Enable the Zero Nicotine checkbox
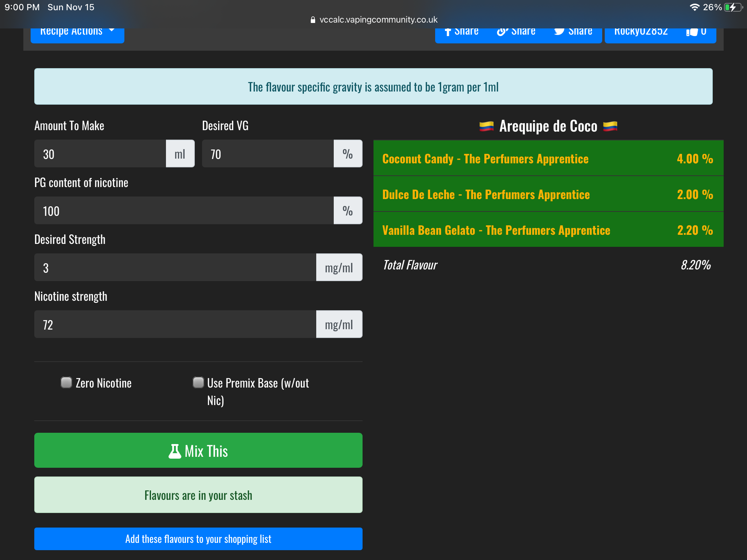Image resolution: width=747 pixels, height=560 pixels. click(x=66, y=382)
